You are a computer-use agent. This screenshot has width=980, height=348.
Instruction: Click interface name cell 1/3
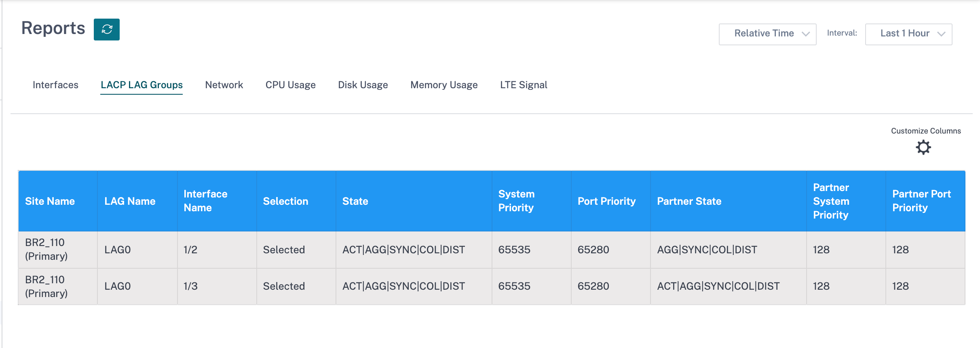coord(217,286)
